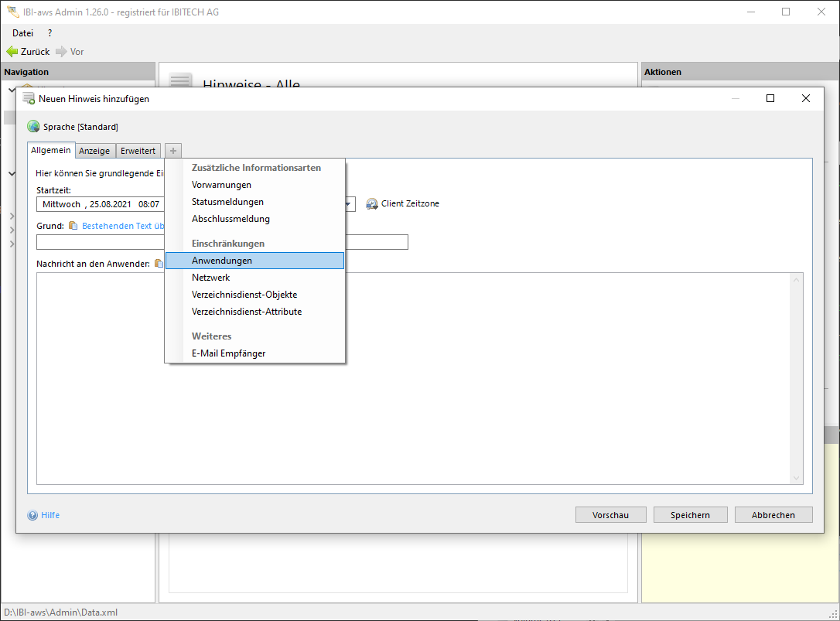This screenshot has width=840, height=621.
Task: Switch to the Anzeige tab
Action: pos(95,151)
